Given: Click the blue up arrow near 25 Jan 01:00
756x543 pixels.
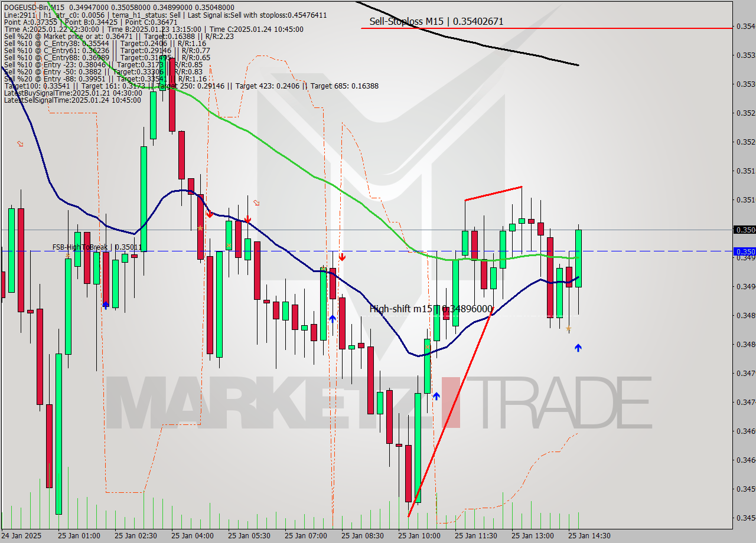Looking at the screenshot, I should pos(106,305).
